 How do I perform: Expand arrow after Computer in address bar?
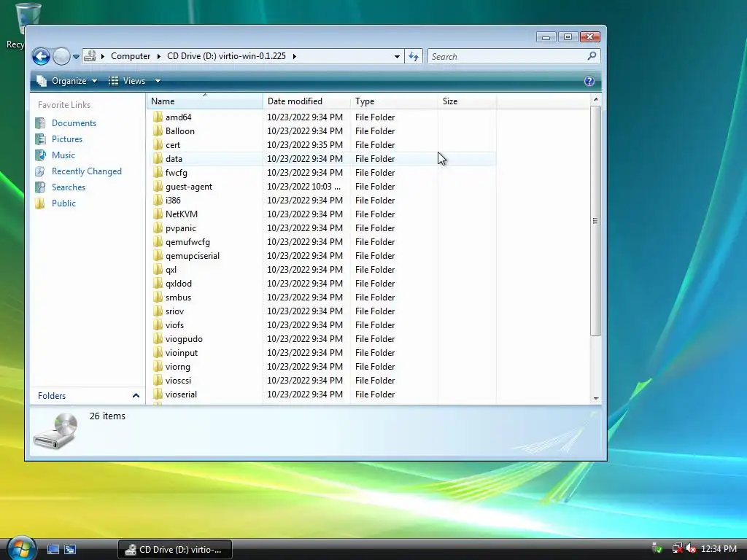(x=158, y=56)
